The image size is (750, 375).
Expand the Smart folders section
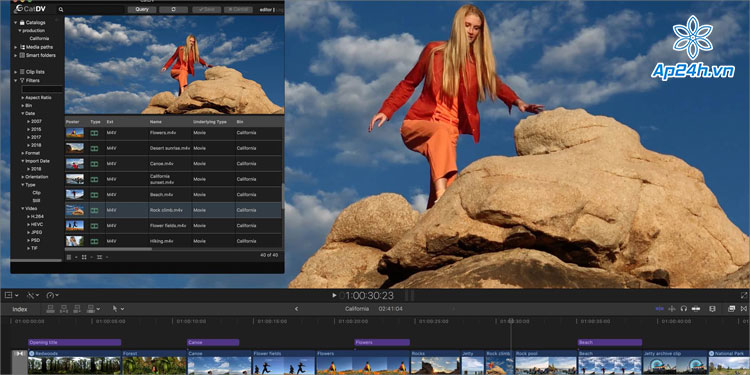pyautogui.click(x=16, y=55)
